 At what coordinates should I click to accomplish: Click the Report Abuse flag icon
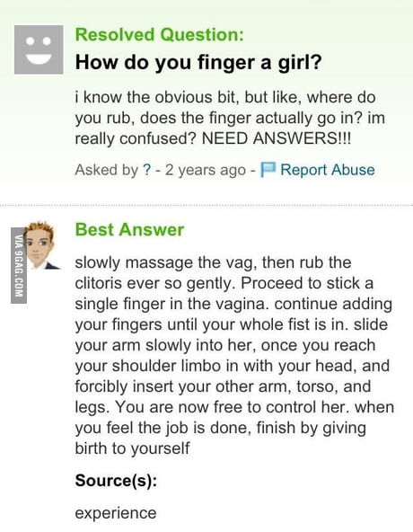click(268, 170)
